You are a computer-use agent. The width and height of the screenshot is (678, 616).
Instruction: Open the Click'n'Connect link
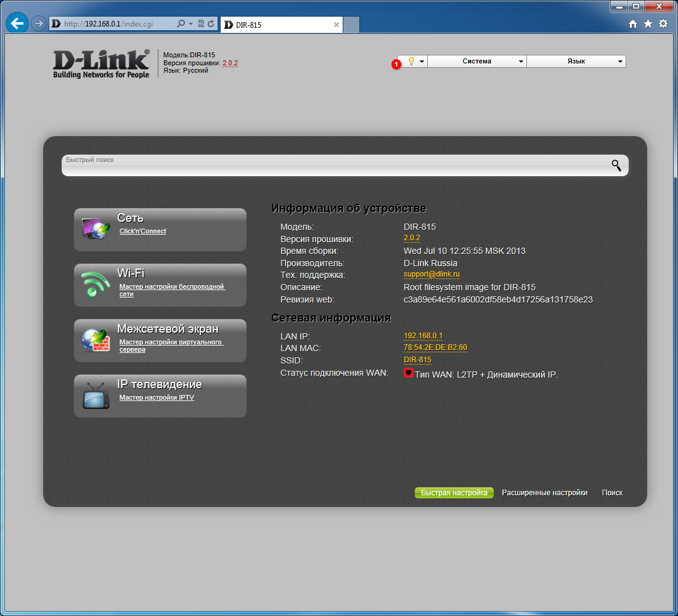(x=143, y=231)
